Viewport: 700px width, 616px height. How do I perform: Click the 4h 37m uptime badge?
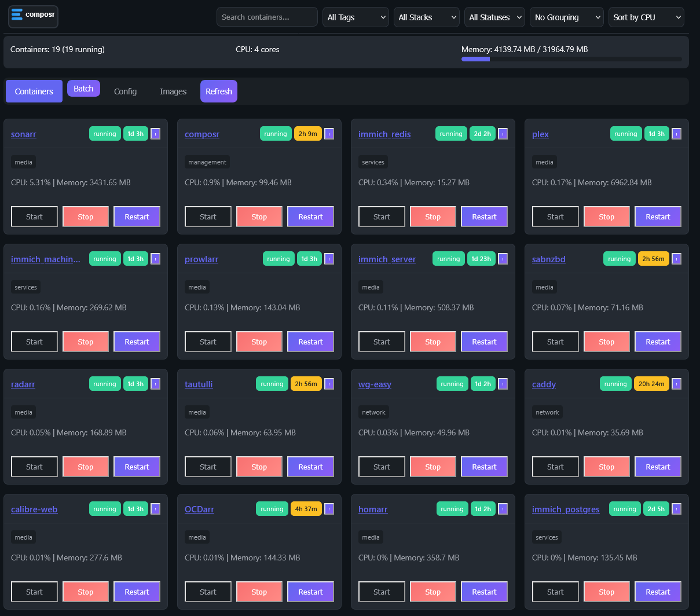point(306,509)
